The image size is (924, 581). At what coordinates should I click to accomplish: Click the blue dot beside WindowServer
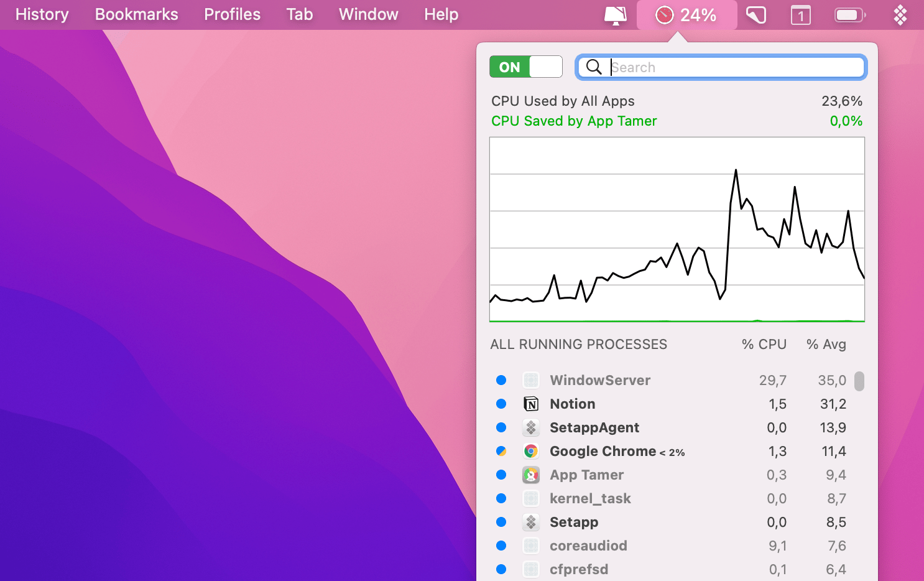[501, 380]
